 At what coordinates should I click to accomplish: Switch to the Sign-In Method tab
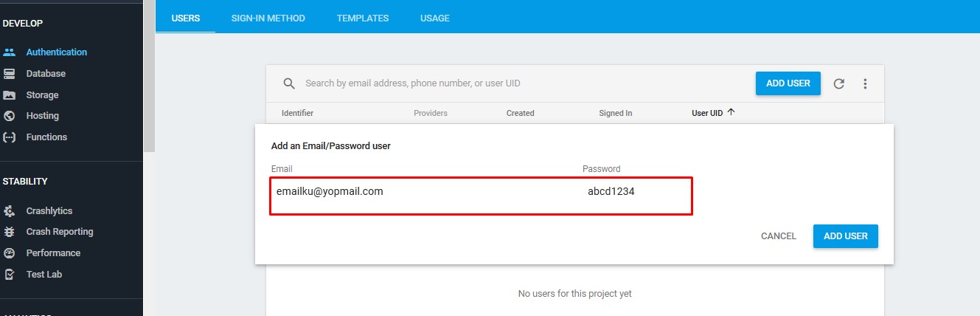coord(268,18)
